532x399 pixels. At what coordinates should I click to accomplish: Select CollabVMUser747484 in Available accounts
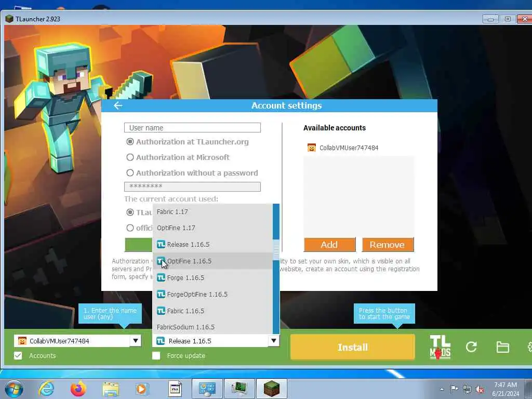(x=358, y=148)
